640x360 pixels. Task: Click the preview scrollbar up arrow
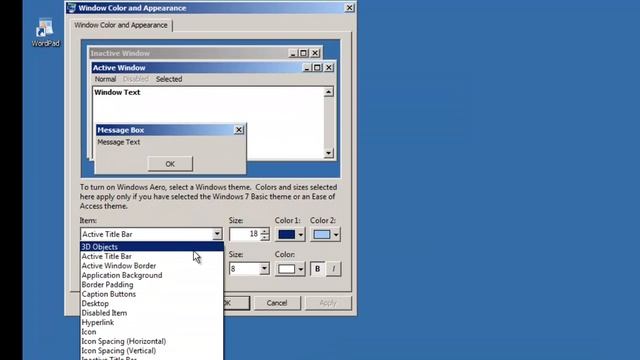click(x=329, y=92)
